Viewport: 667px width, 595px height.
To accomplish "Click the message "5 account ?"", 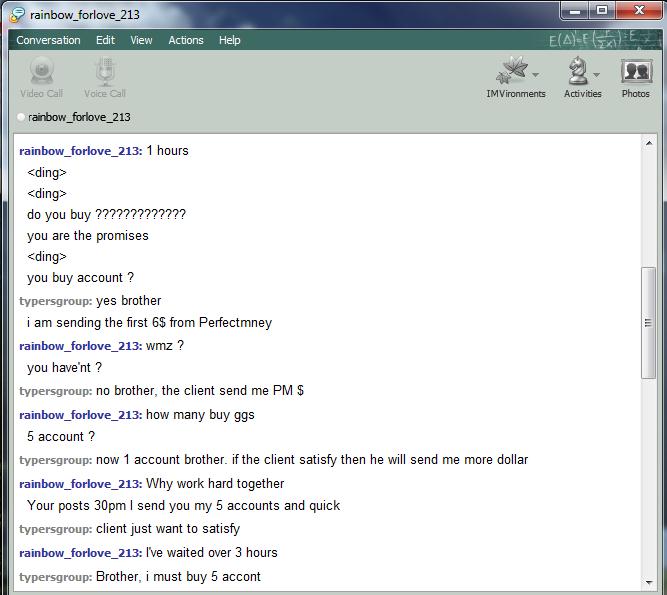I will [61, 437].
